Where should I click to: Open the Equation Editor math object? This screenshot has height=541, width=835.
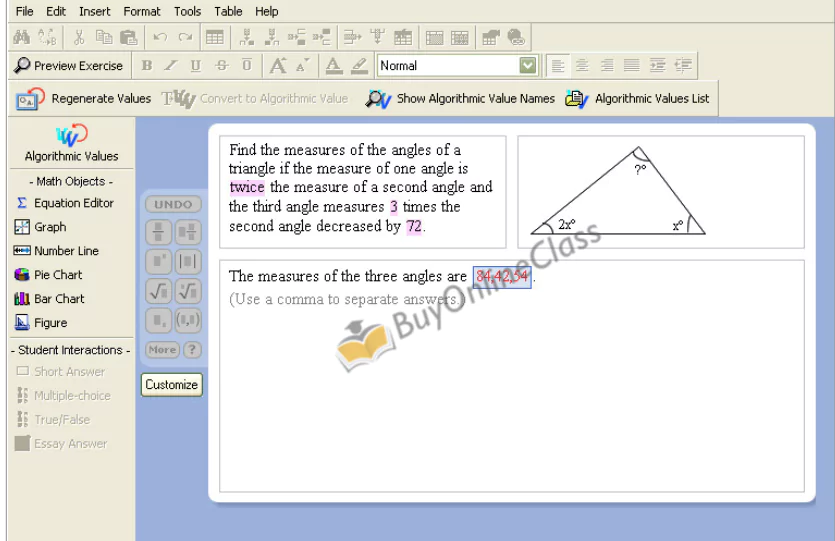pos(65,203)
